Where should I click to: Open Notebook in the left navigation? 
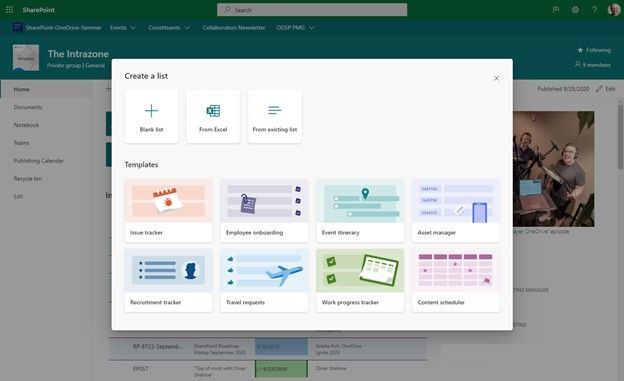[x=26, y=125]
